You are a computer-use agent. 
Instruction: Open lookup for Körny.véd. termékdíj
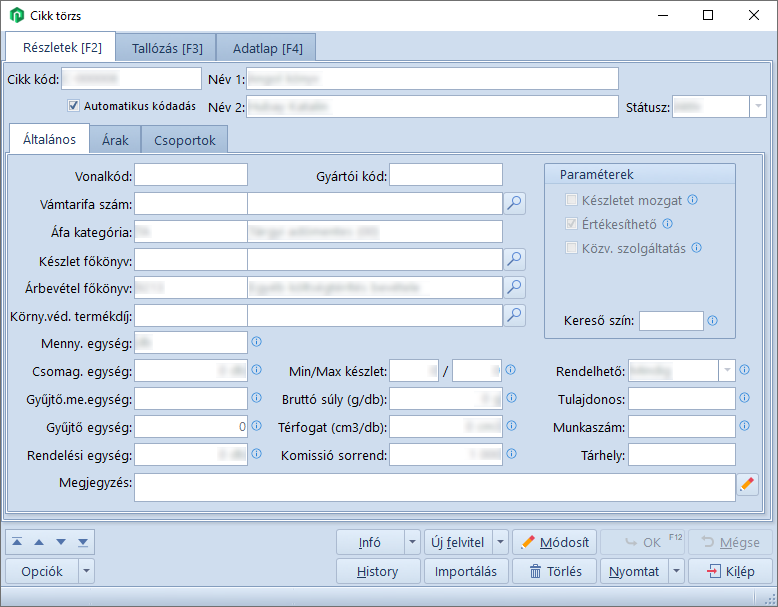[514, 316]
